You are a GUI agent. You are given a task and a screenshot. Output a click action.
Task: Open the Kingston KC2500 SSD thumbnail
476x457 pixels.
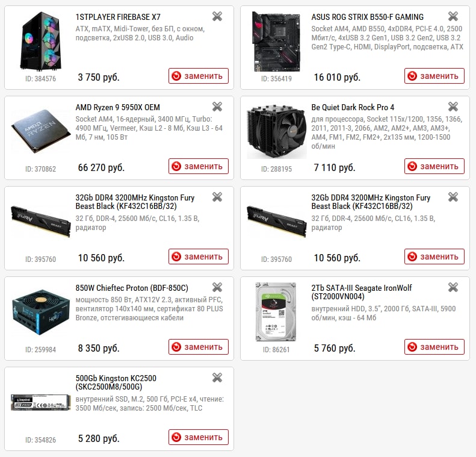(x=41, y=403)
